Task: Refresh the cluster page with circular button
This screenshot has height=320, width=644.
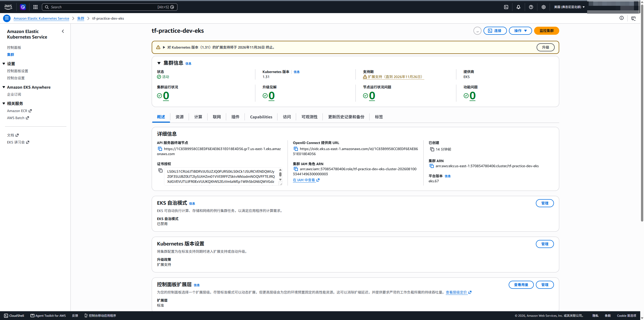Action: 477,31
